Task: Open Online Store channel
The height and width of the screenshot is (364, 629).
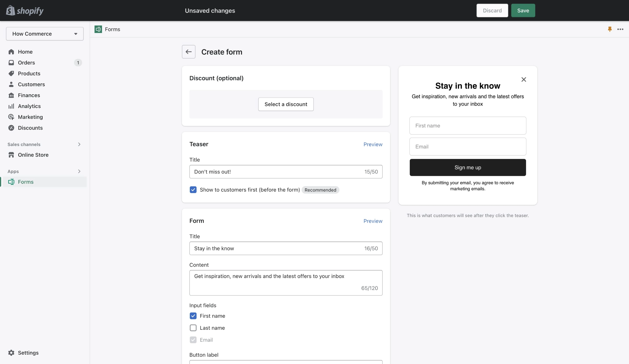Action: [x=33, y=155]
